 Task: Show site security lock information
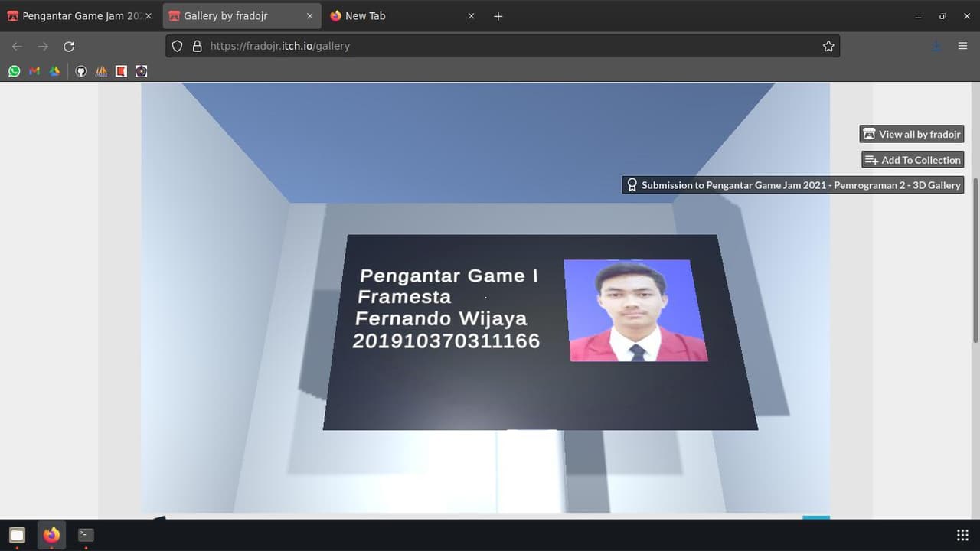point(197,46)
